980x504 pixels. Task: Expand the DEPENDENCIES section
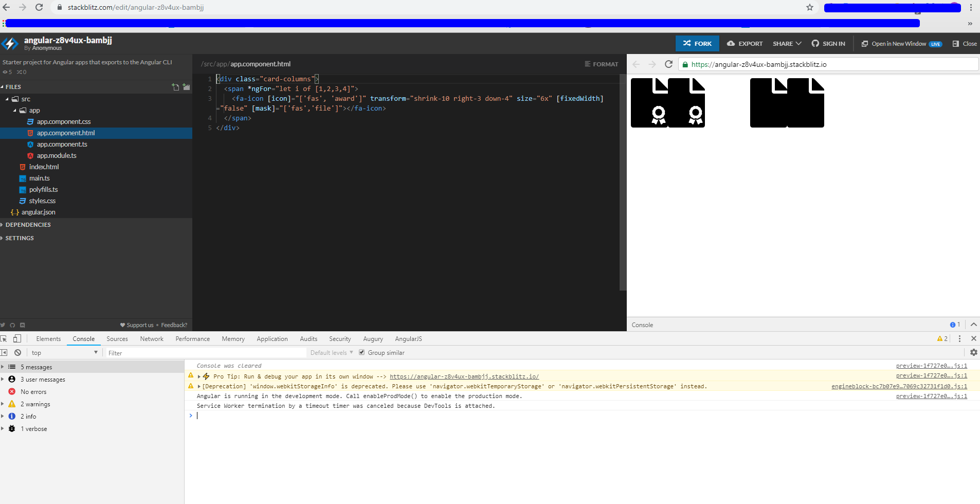28,225
